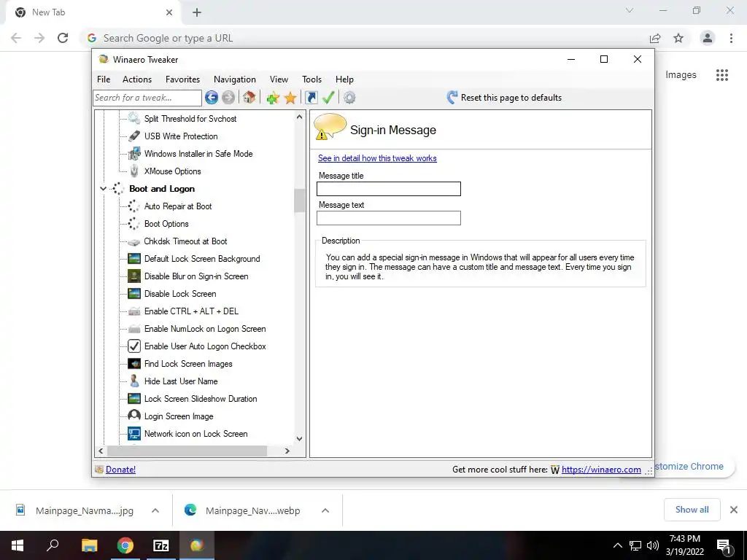The image size is (747, 560).
Task: Select the USB Write Protection icon
Action: pyautogui.click(x=134, y=136)
